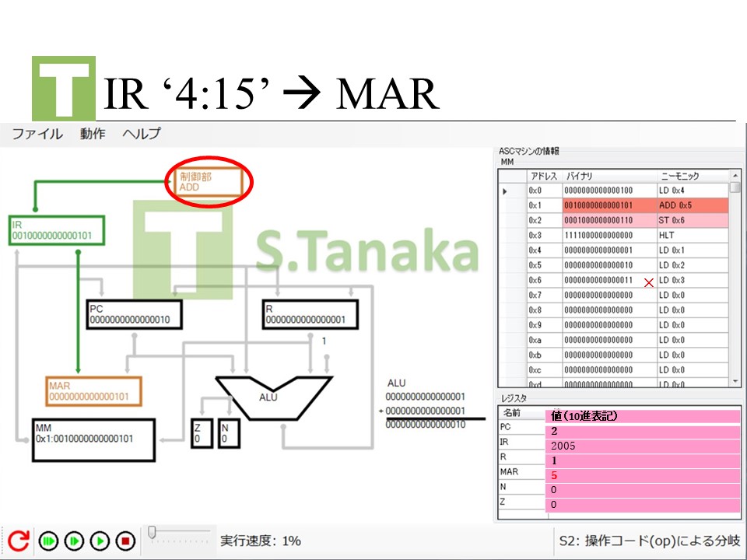747x560 pixels.
Task: Click status text S2: 操作コード(op)による分岐
Action: click(x=649, y=541)
